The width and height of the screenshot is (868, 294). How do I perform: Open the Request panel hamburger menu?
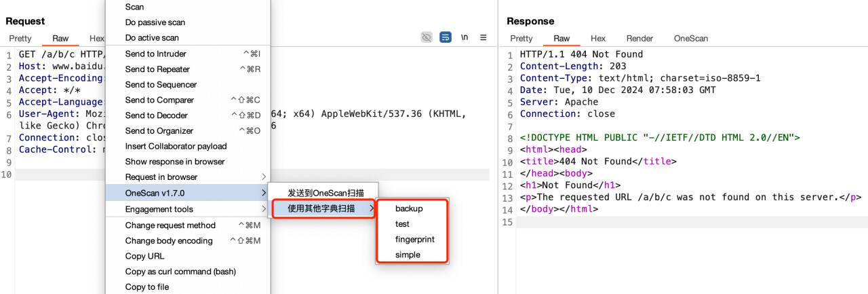pyautogui.click(x=484, y=37)
